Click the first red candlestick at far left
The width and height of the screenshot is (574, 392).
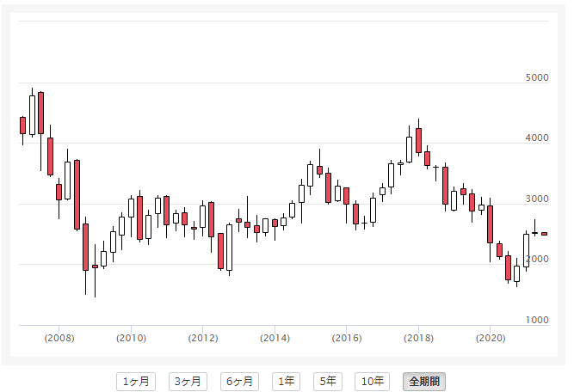[x=22, y=126]
